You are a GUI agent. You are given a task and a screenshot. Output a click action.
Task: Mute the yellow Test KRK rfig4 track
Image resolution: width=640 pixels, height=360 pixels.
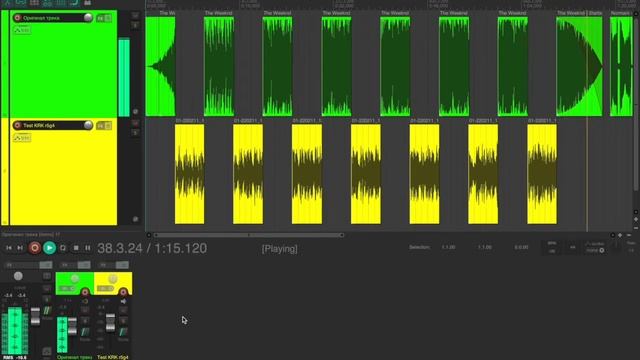pyautogui.click(x=136, y=123)
